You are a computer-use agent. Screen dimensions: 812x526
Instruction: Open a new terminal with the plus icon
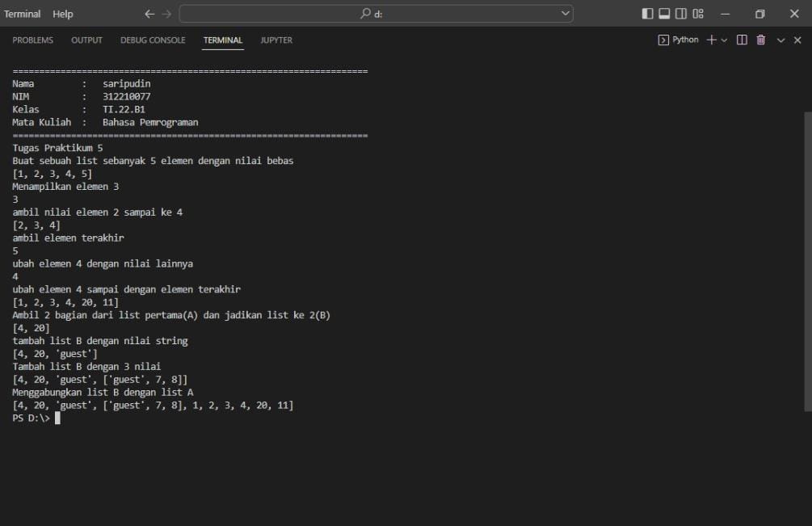coord(711,40)
